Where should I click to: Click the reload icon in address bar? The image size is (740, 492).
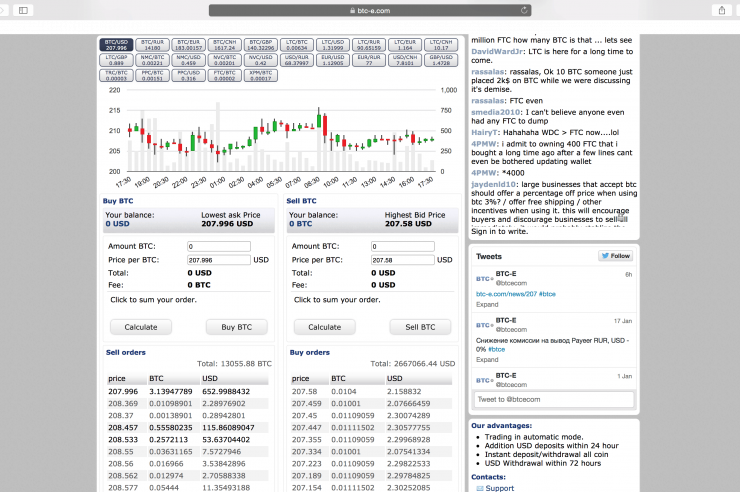click(x=524, y=10)
